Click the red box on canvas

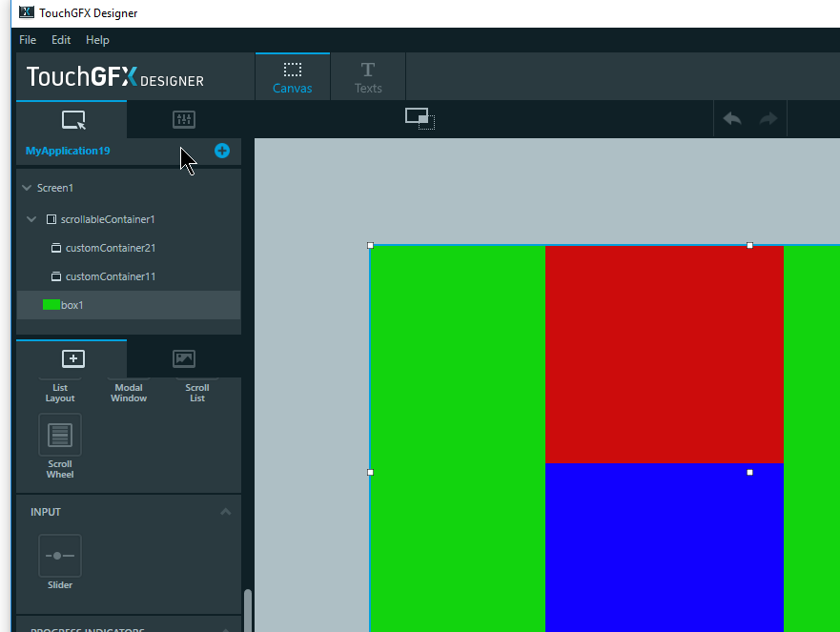point(665,355)
